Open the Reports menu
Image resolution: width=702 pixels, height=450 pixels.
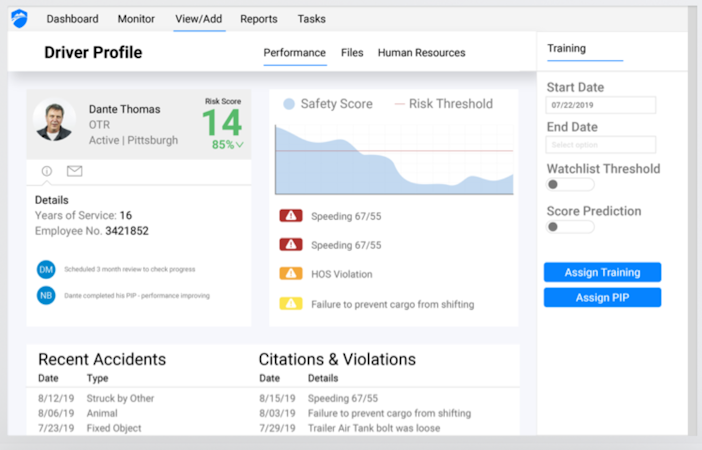pyautogui.click(x=259, y=19)
